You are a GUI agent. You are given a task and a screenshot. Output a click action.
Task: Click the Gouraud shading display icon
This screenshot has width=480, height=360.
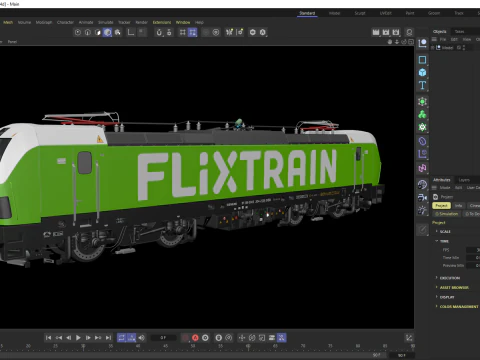click(78, 32)
